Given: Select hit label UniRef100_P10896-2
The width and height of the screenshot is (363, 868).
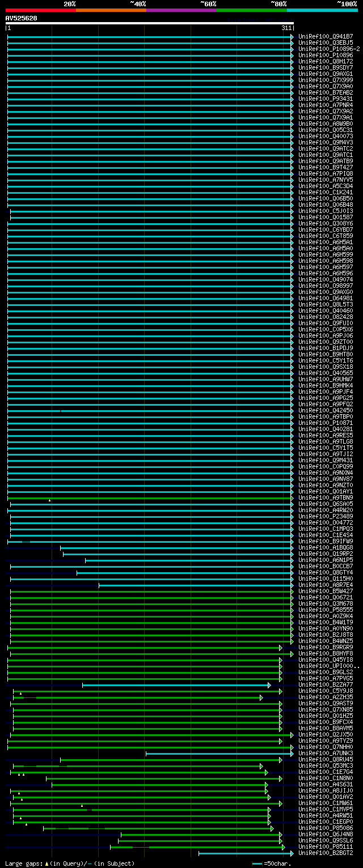Looking at the screenshot, I should tap(329, 49).
